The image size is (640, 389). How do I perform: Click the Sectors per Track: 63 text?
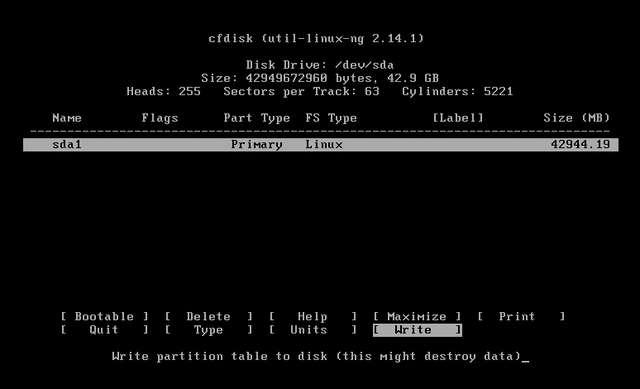301,91
